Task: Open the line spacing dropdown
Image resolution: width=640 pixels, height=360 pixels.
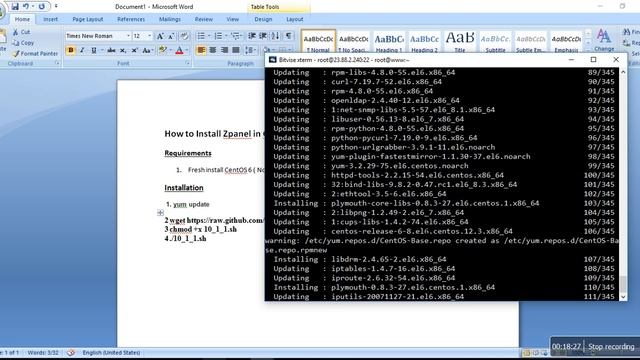Action: 250,50
